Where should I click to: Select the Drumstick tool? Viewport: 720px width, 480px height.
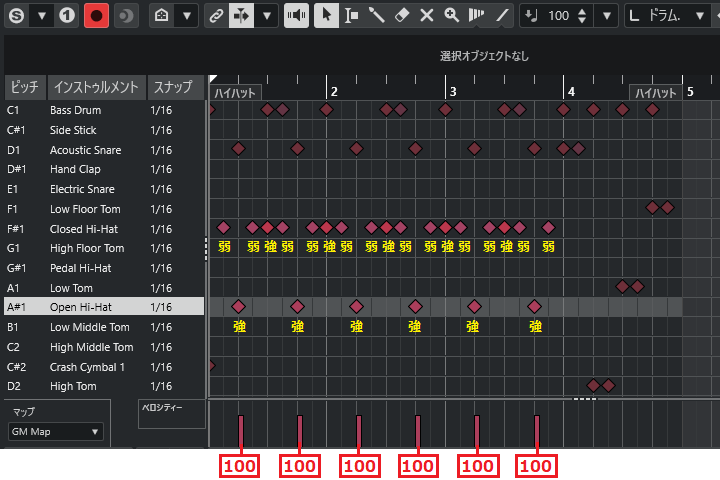[x=377, y=16]
